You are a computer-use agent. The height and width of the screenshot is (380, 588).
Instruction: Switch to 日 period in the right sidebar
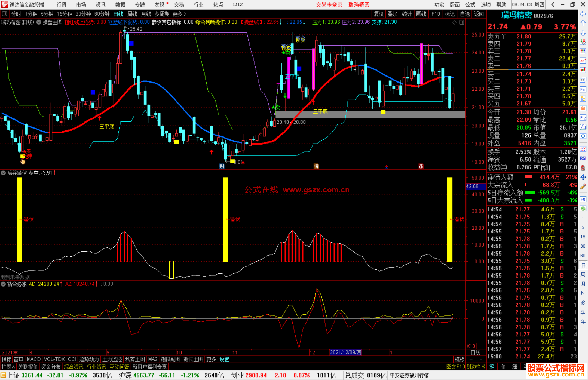[583, 265]
